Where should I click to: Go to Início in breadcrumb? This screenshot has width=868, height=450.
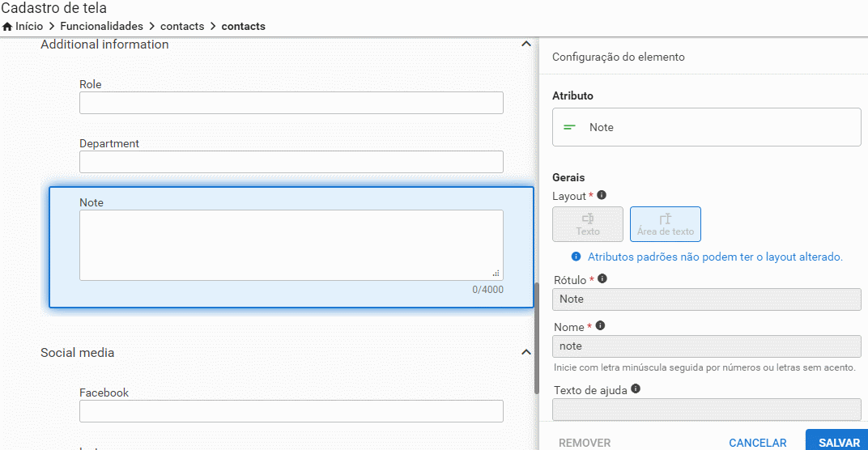tap(29, 26)
